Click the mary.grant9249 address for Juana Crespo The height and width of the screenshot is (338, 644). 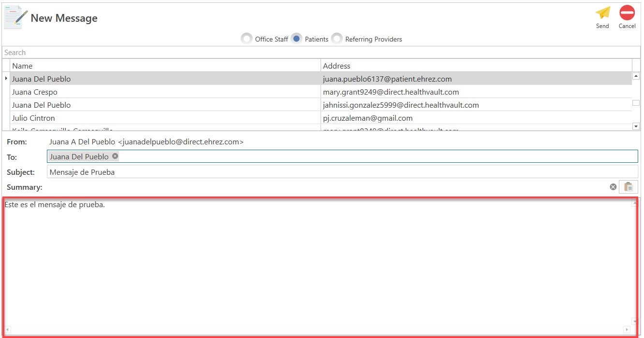coord(391,92)
